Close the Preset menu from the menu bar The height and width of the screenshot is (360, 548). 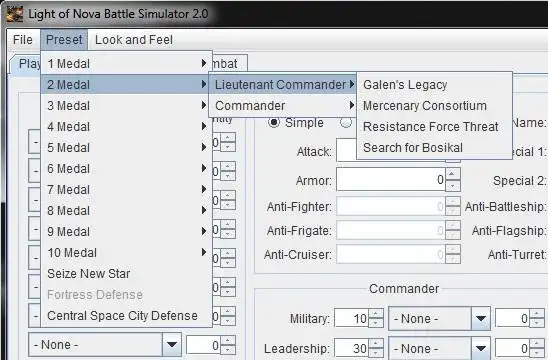[64, 39]
